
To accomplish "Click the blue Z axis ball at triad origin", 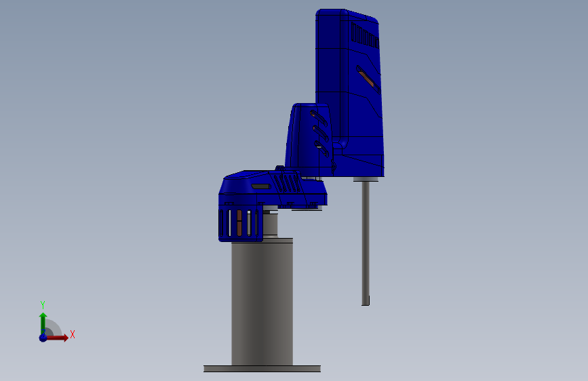I will (43, 338).
